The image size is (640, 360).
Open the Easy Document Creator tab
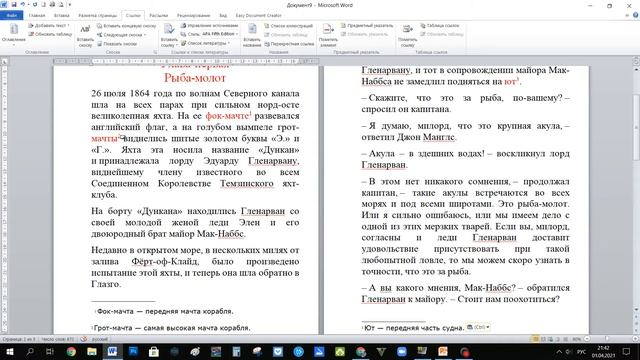tap(258, 16)
